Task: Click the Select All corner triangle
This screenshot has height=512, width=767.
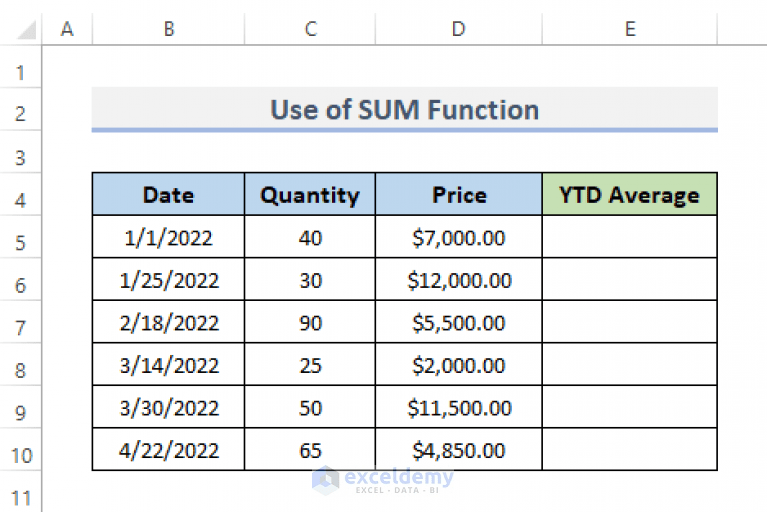Action: [27, 30]
